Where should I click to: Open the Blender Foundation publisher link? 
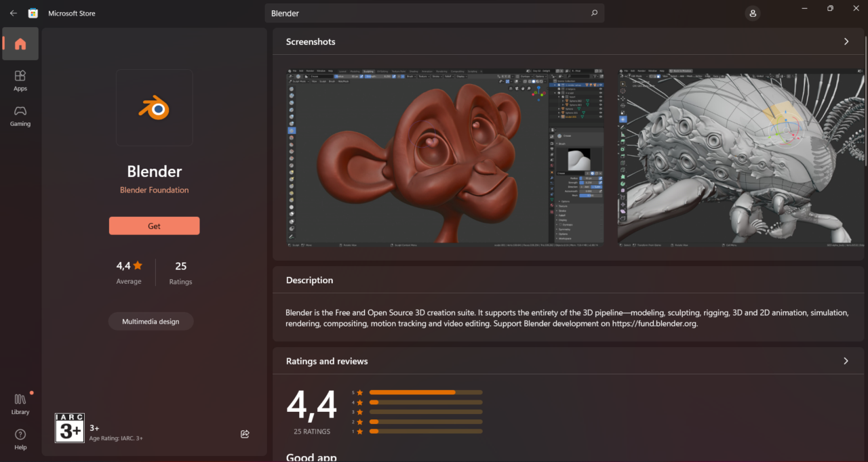point(154,190)
